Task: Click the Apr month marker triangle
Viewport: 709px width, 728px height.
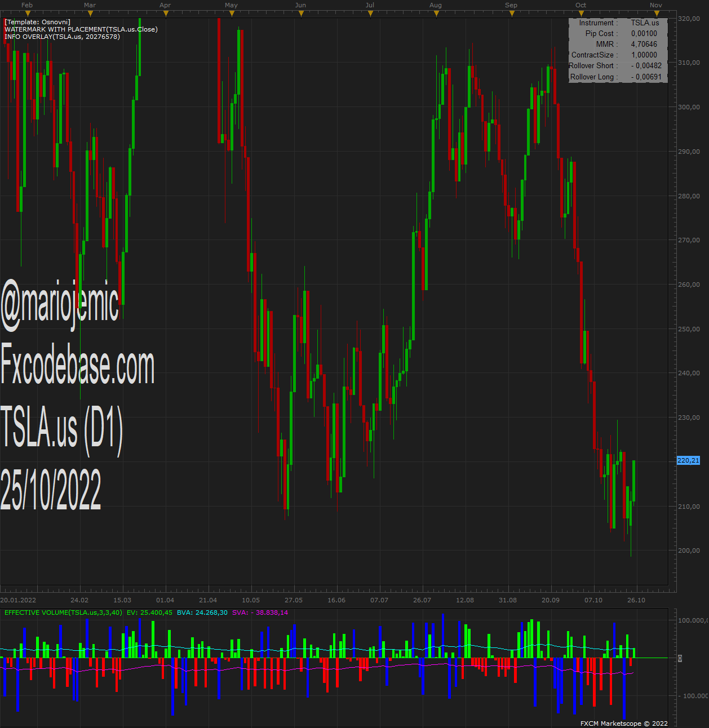Action: pos(166,14)
